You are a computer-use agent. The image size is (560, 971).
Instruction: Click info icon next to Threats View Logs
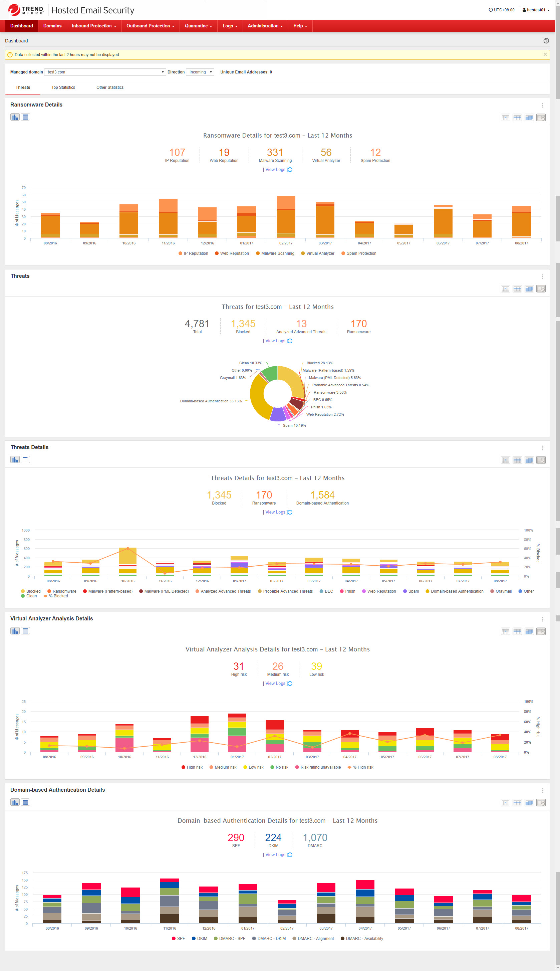290,341
